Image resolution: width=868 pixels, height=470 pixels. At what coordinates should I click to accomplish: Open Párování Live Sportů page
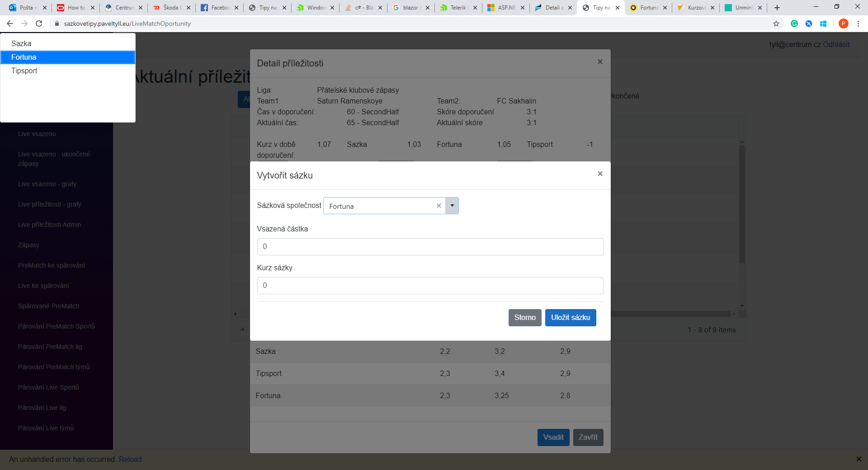coord(48,387)
